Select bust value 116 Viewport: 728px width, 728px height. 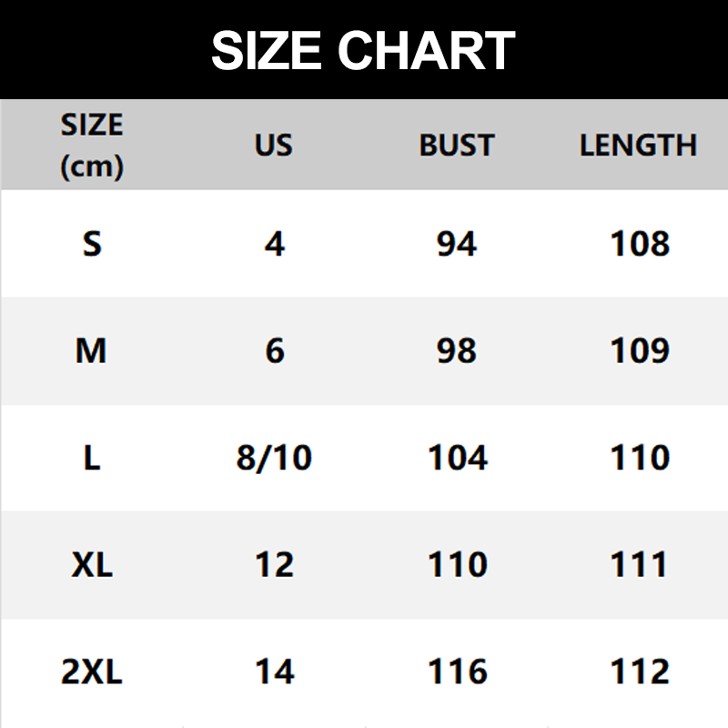[x=458, y=672]
